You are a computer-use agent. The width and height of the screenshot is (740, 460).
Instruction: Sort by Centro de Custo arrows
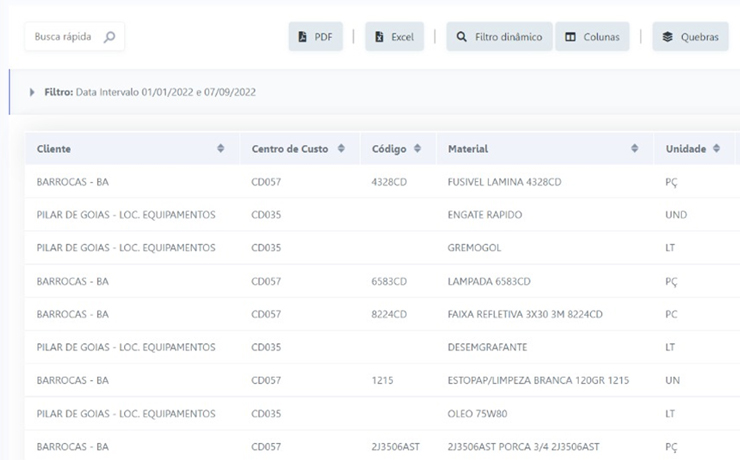[341, 149]
